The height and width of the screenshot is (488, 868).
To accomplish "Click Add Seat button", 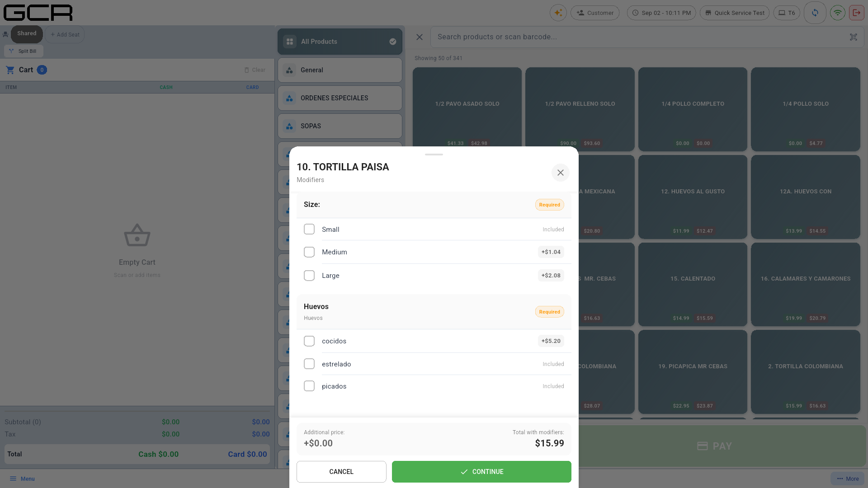I will 65,34.
